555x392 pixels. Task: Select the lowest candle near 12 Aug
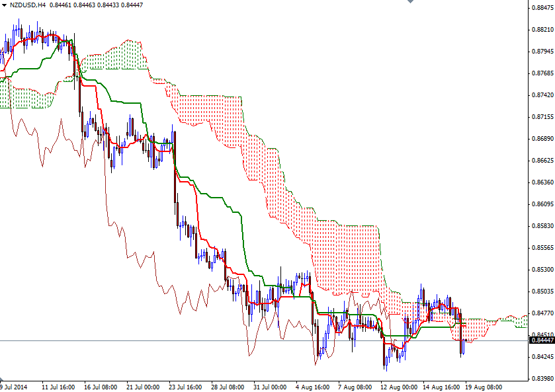(387, 360)
